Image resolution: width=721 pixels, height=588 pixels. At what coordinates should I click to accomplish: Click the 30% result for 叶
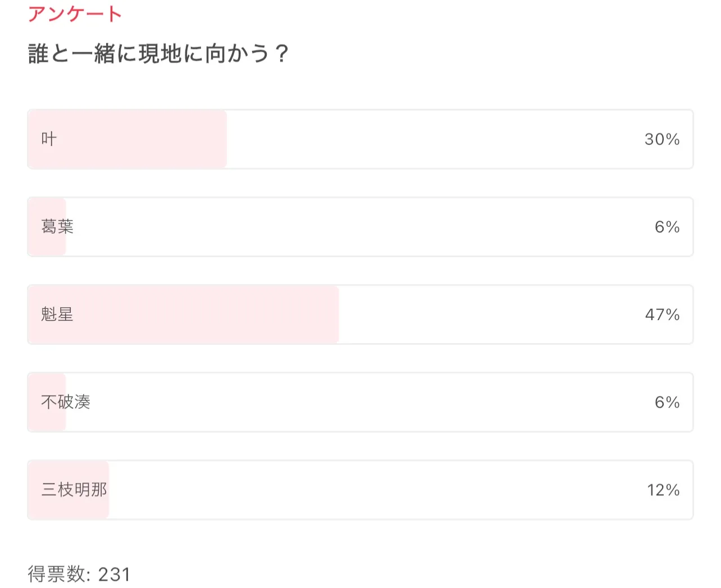tap(662, 139)
